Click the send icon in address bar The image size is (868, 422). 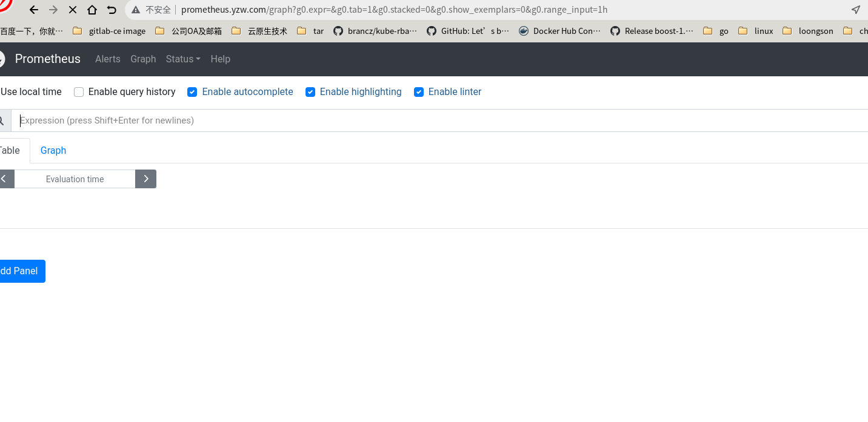pos(855,10)
